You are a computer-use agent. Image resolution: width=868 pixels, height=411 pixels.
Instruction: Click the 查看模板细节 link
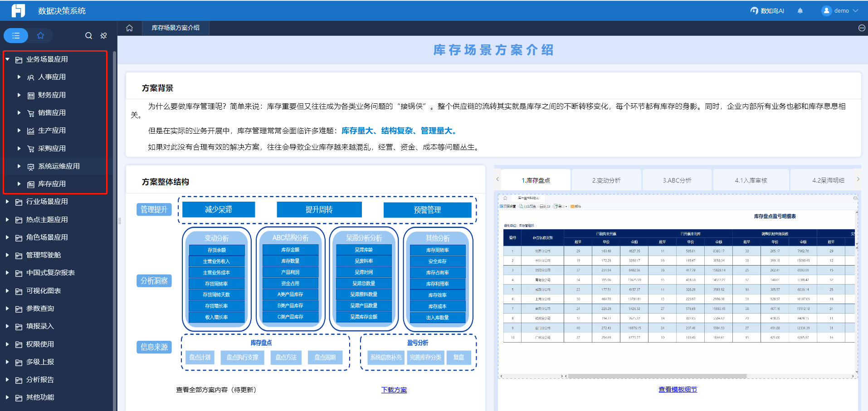678,389
